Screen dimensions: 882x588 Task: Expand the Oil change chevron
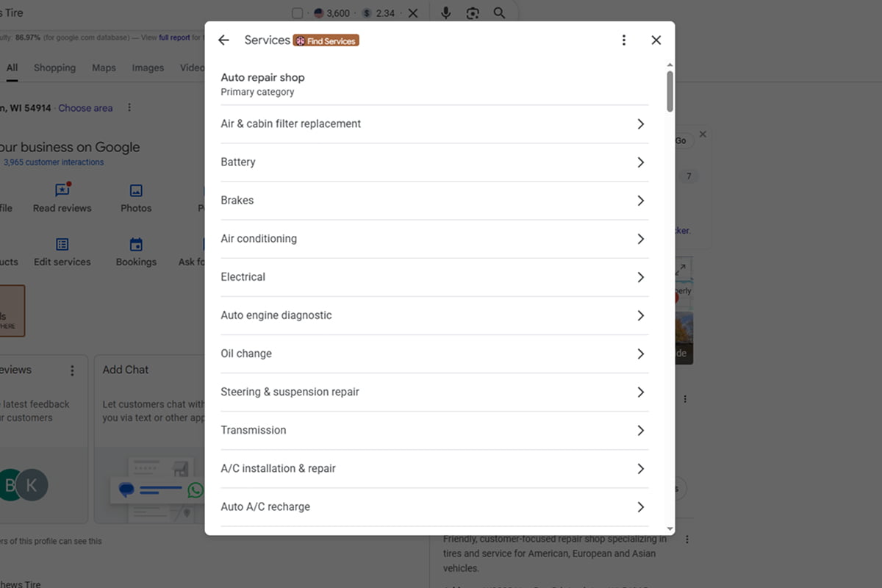pos(640,354)
